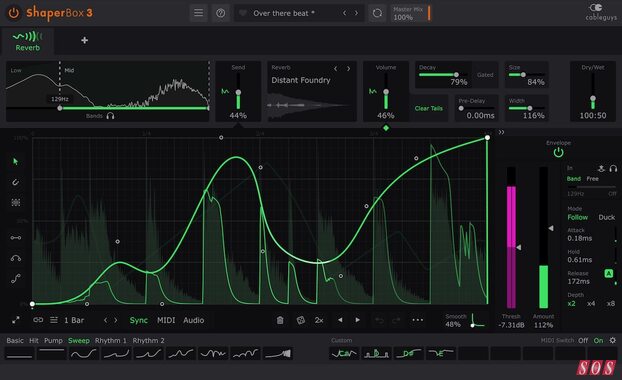Image resolution: width=622 pixels, height=380 pixels.
Task: Open the Sweep preset category tab
Action: [x=79, y=341]
